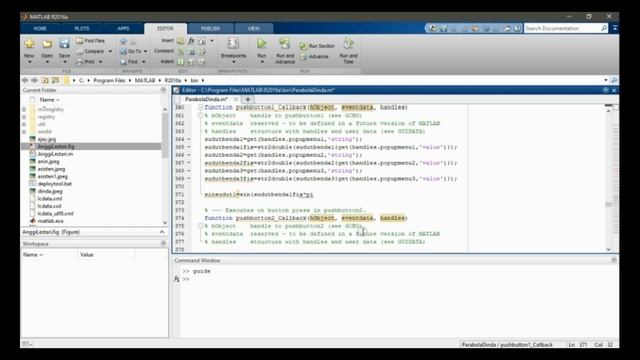Click the first Comment percent icon
This screenshot has height=360, width=640.
pyautogui.click(x=180, y=51)
